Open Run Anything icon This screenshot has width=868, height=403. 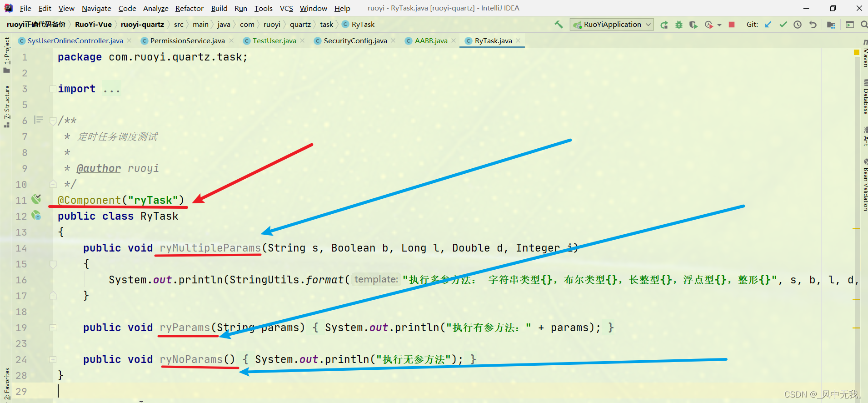pos(849,25)
